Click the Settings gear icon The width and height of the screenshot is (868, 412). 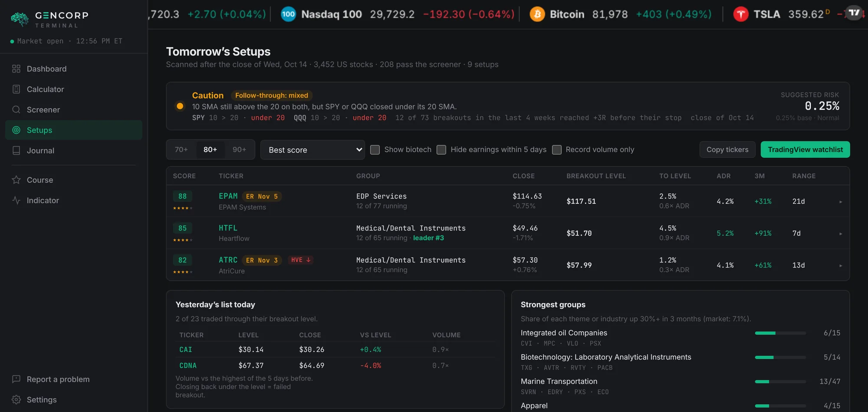tap(16, 399)
